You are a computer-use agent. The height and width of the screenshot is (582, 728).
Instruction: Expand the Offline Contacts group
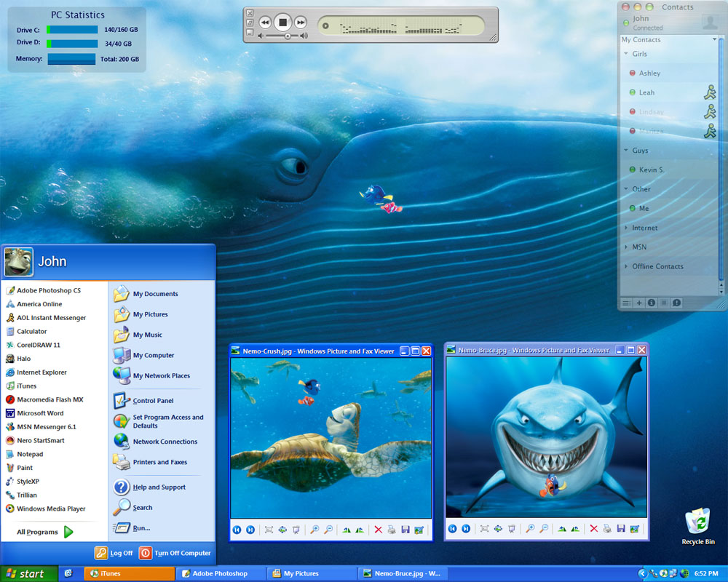pos(625,266)
